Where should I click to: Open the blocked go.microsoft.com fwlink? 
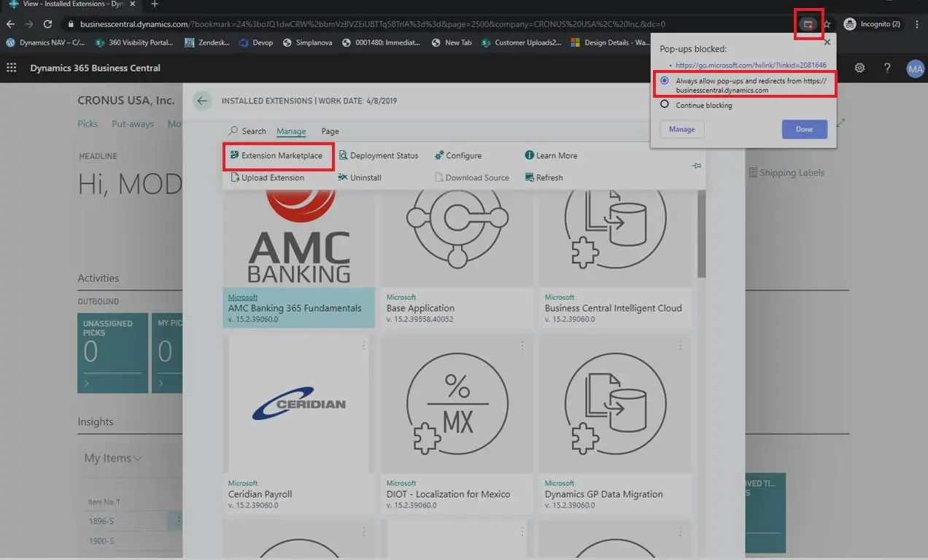(x=751, y=65)
